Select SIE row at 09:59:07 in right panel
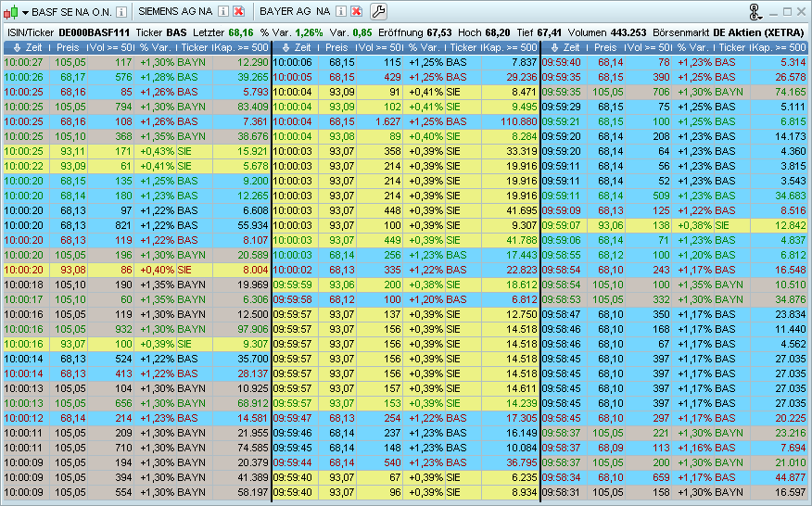Image resolution: width=812 pixels, height=506 pixels. pyautogui.click(x=674, y=225)
